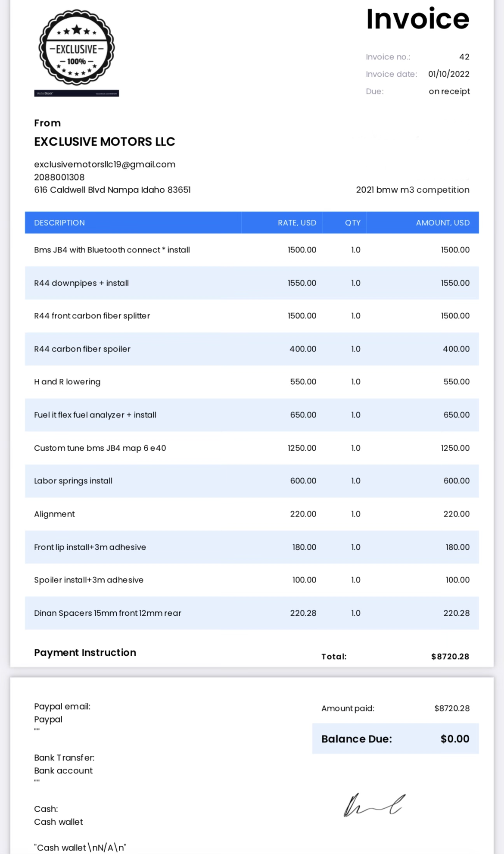
Task: Click the Balance Due $0.00 box
Action: (x=395, y=739)
